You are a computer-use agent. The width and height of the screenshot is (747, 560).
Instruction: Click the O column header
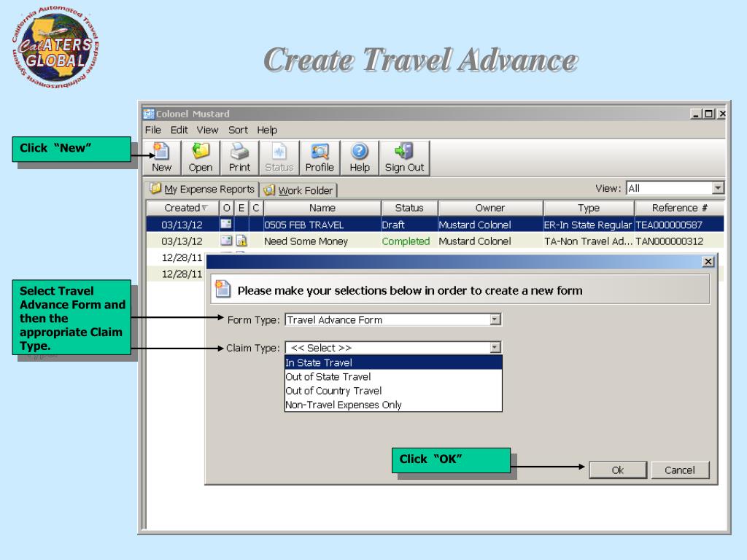click(226, 208)
